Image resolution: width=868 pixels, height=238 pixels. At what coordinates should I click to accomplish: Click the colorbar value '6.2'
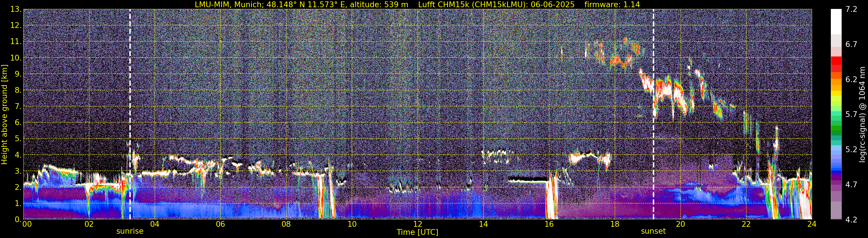[851, 80]
